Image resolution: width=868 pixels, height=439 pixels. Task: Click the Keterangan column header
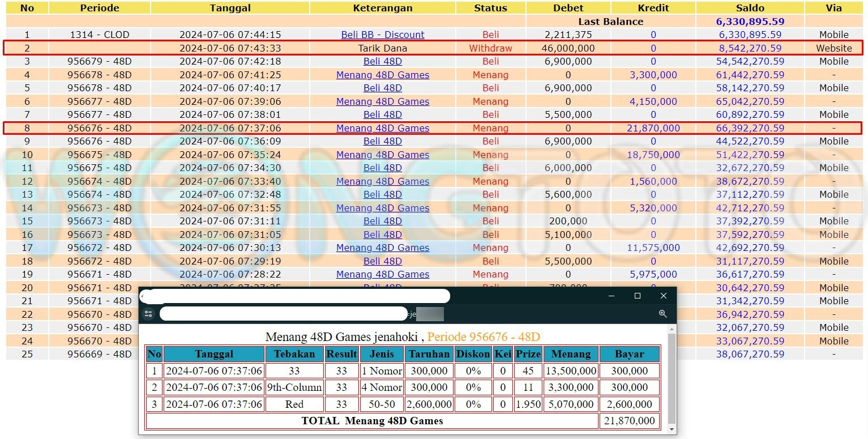tap(383, 8)
